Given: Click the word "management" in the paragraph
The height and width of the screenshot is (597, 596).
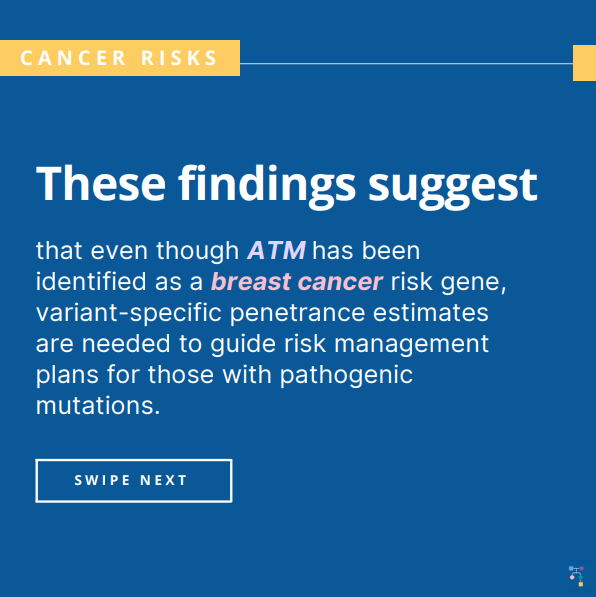Looking at the screenshot, I should [x=412, y=345].
